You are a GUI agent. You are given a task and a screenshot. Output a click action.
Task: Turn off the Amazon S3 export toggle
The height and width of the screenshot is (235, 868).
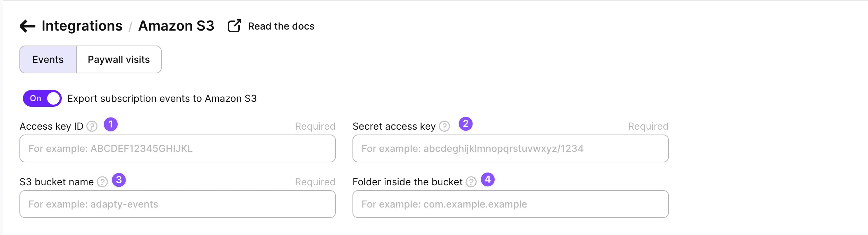tap(42, 98)
